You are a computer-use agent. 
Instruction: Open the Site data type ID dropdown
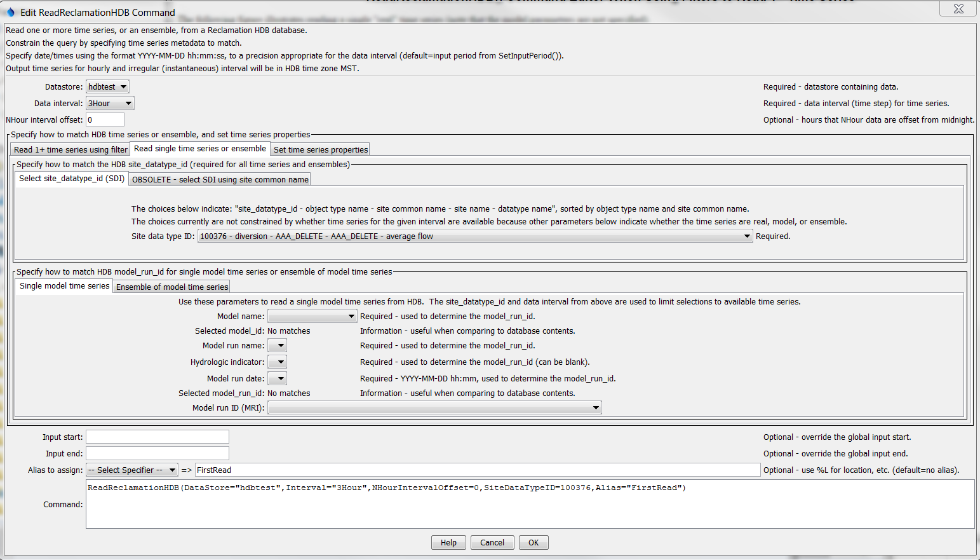point(746,236)
